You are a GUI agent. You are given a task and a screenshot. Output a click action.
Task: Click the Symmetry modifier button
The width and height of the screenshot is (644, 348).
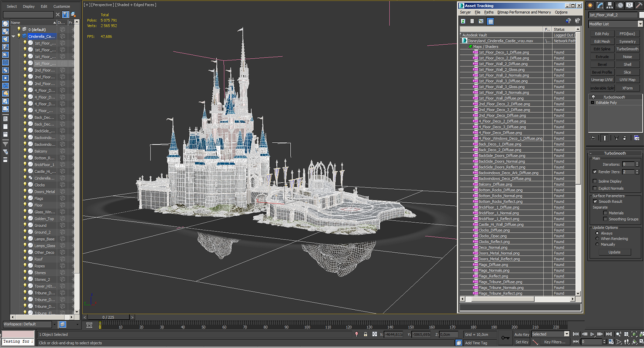point(627,41)
